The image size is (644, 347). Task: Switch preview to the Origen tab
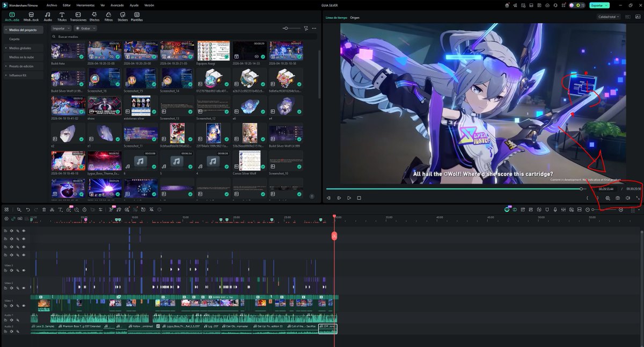tap(355, 18)
